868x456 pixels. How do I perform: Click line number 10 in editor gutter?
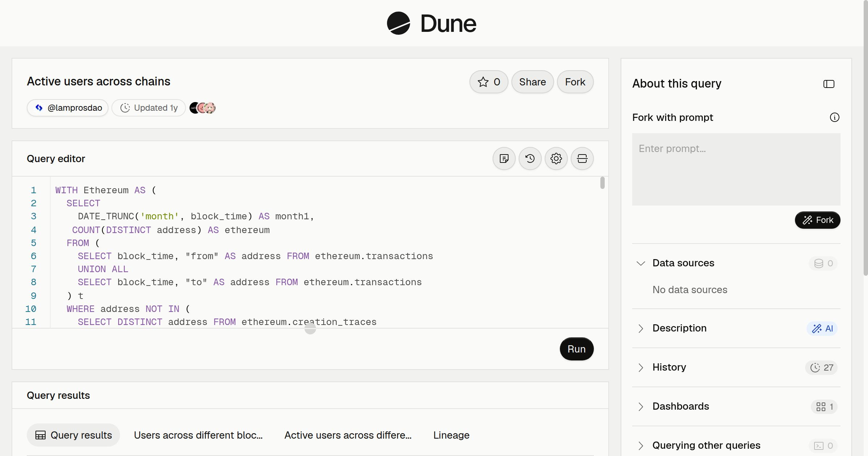pyautogui.click(x=31, y=309)
